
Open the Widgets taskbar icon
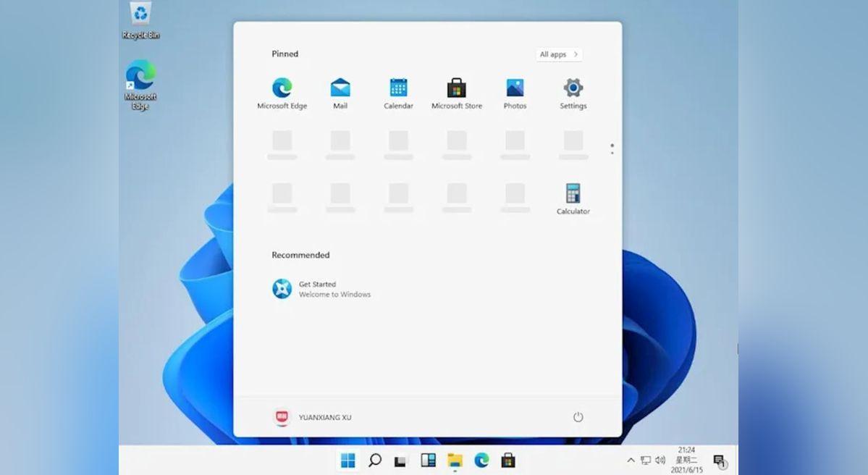pyautogui.click(x=428, y=460)
